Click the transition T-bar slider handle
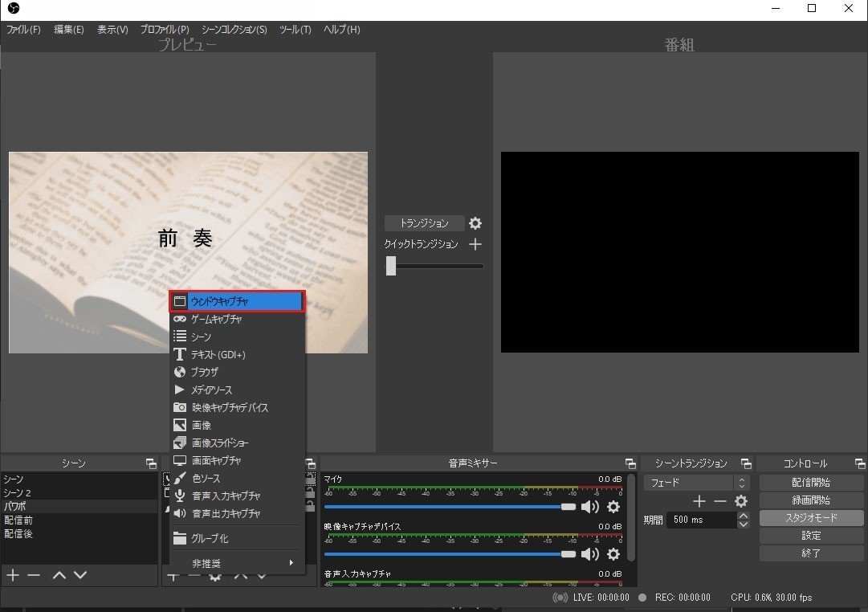 (x=391, y=266)
